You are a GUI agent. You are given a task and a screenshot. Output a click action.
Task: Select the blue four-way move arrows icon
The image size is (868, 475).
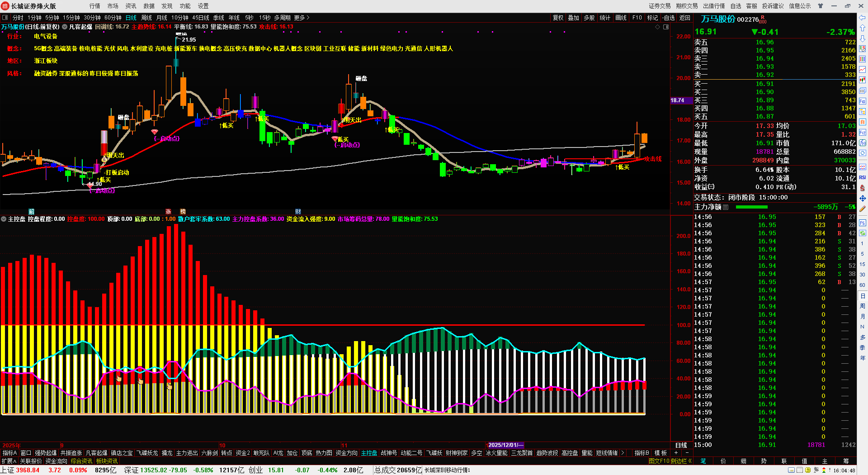[x=862, y=198]
